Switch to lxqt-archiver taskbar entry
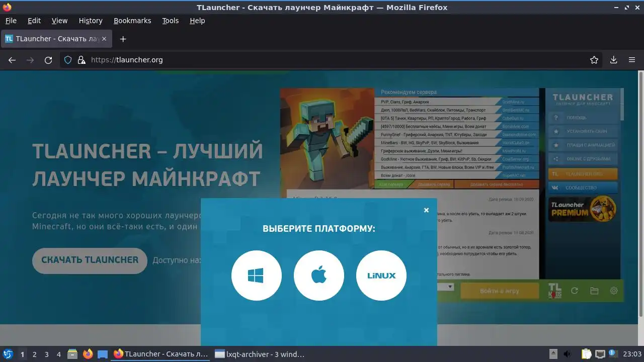The image size is (644, 362). tap(260, 354)
